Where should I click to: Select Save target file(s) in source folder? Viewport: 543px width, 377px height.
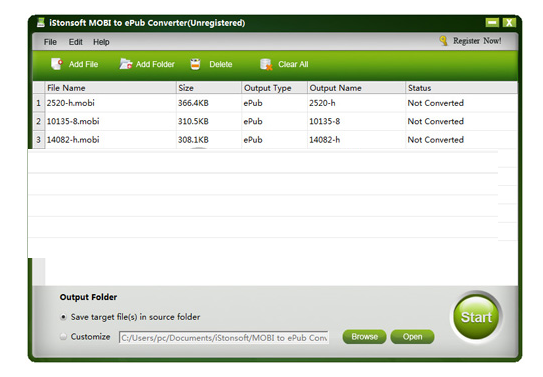coord(63,317)
